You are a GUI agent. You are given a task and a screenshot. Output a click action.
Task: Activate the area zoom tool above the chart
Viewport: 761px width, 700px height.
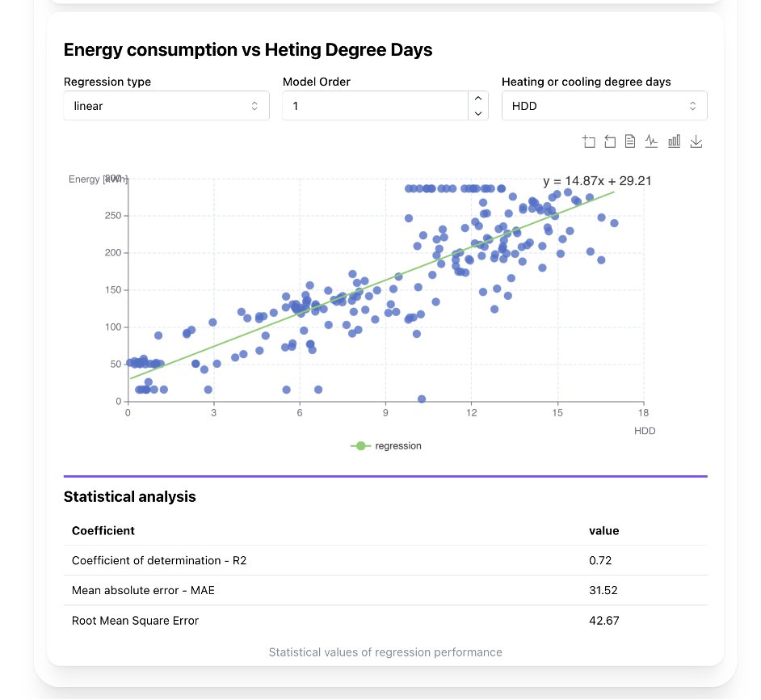point(589,141)
